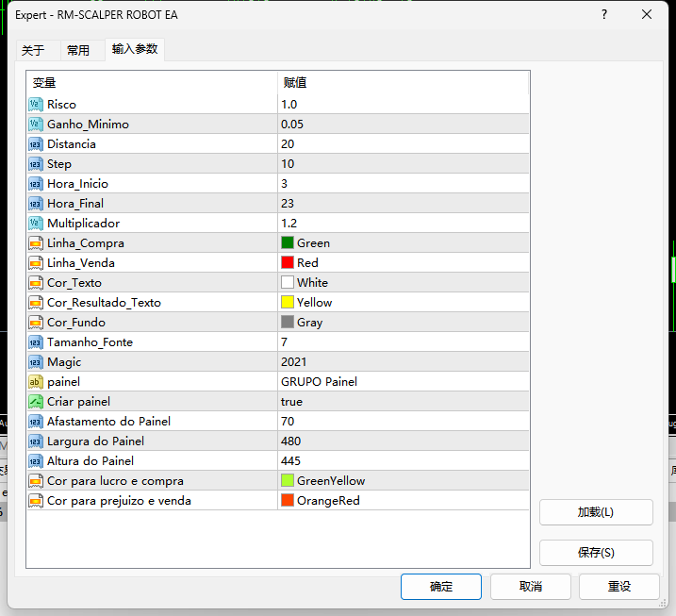Select the Multiplicador variable name
Image resolution: width=676 pixels, height=616 pixels.
(x=83, y=224)
